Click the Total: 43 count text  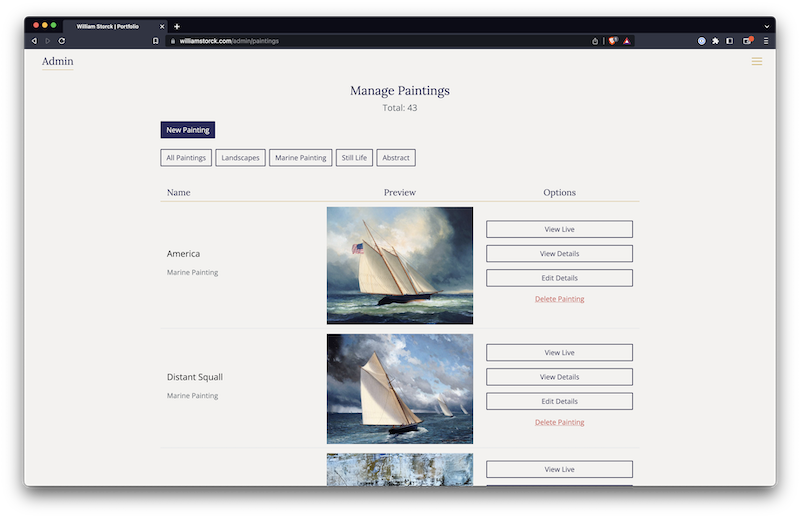[x=400, y=108]
